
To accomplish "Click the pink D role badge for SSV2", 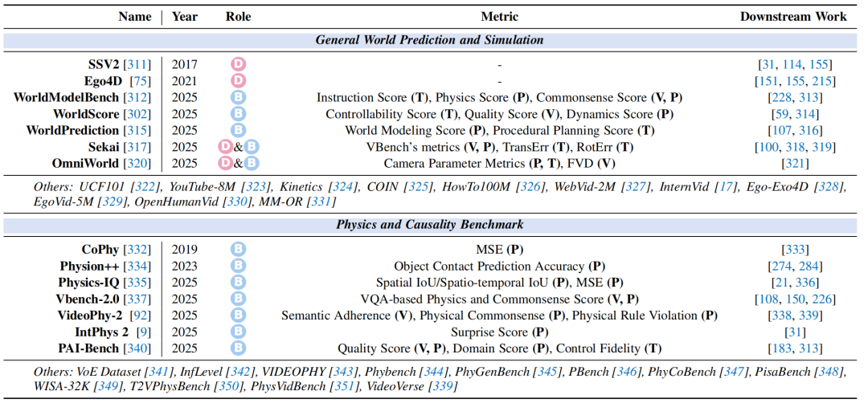I will point(238,65).
